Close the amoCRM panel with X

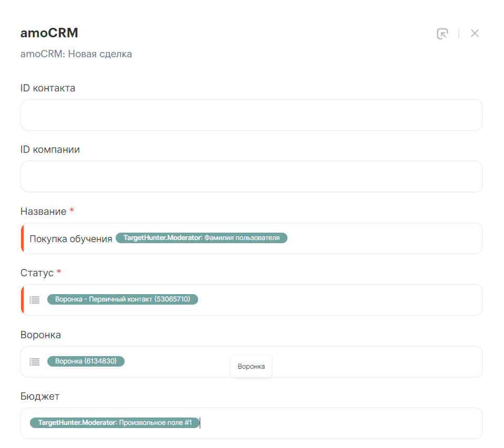pyautogui.click(x=475, y=34)
